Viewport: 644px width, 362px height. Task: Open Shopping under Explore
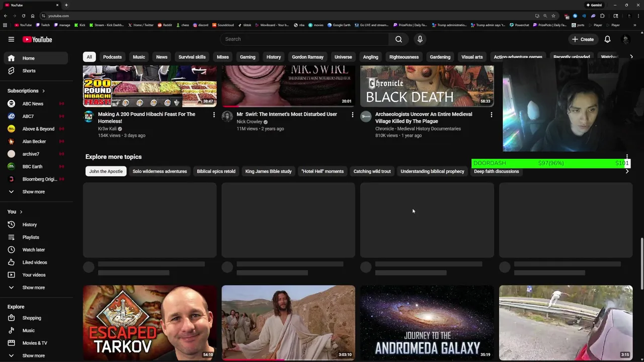click(35, 318)
